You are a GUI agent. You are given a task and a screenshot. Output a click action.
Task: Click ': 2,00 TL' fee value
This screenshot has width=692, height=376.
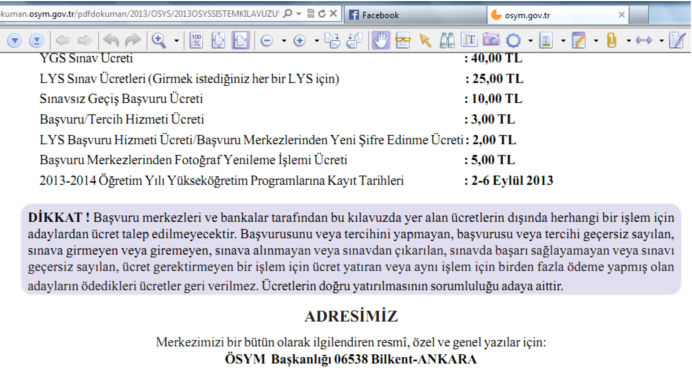pyautogui.click(x=491, y=140)
